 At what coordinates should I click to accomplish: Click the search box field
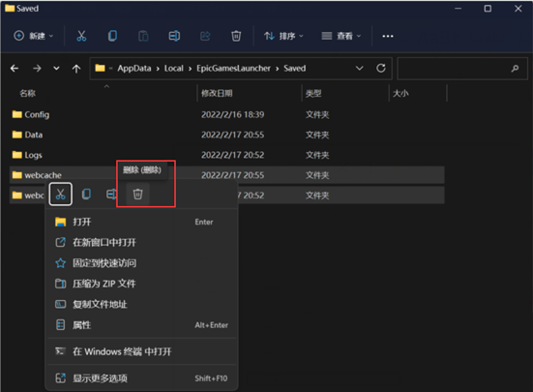tap(462, 69)
